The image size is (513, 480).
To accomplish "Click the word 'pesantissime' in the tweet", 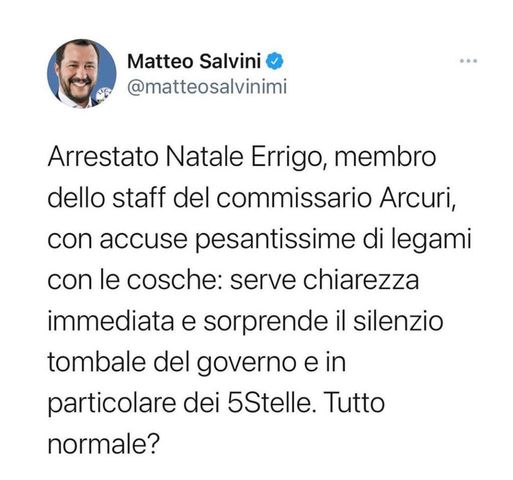I will coord(275,240).
